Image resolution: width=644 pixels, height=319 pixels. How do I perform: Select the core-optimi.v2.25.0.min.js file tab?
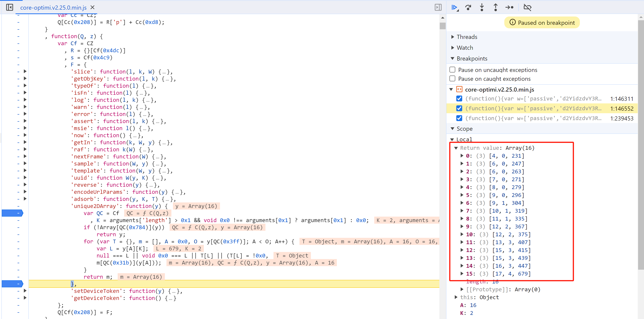(53, 8)
